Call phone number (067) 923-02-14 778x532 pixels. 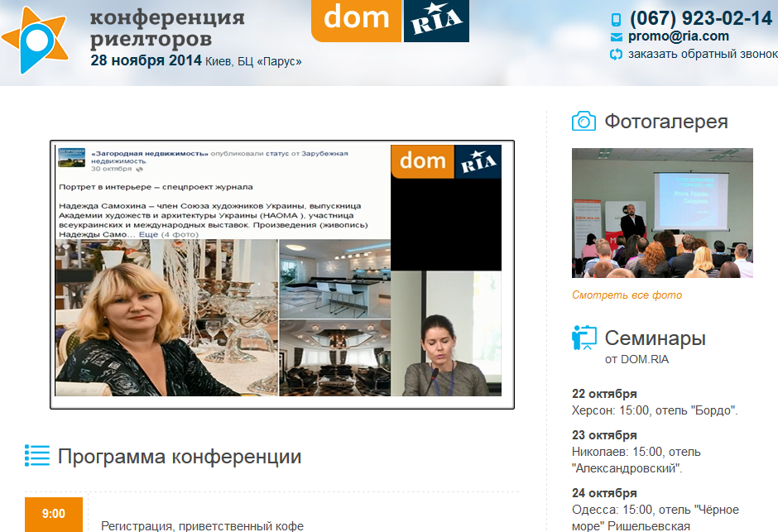point(701,18)
